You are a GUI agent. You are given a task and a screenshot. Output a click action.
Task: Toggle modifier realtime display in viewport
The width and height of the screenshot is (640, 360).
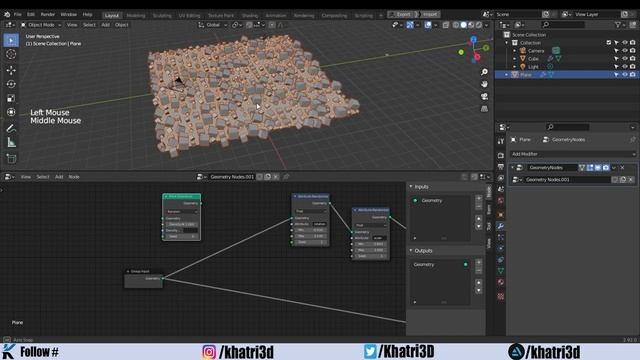(598, 168)
